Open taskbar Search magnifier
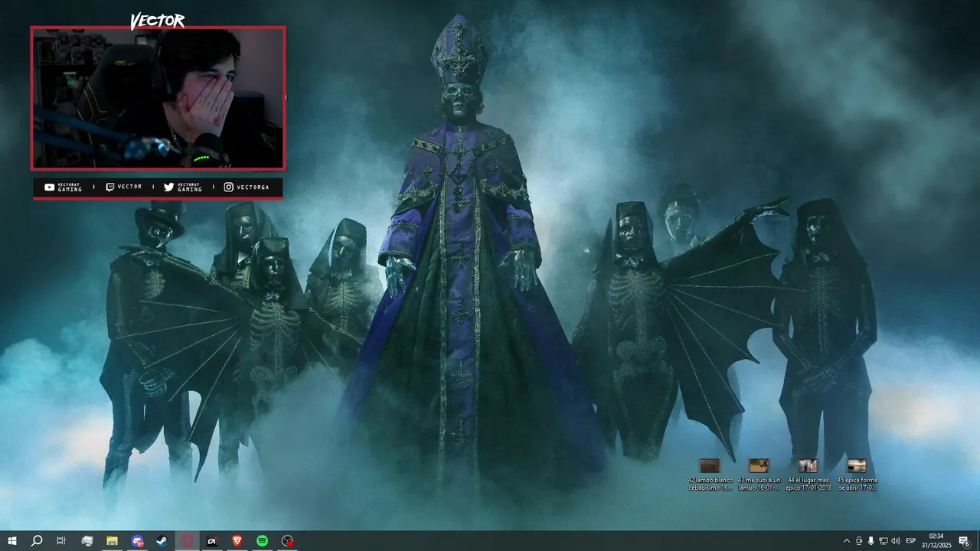 coord(37,541)
